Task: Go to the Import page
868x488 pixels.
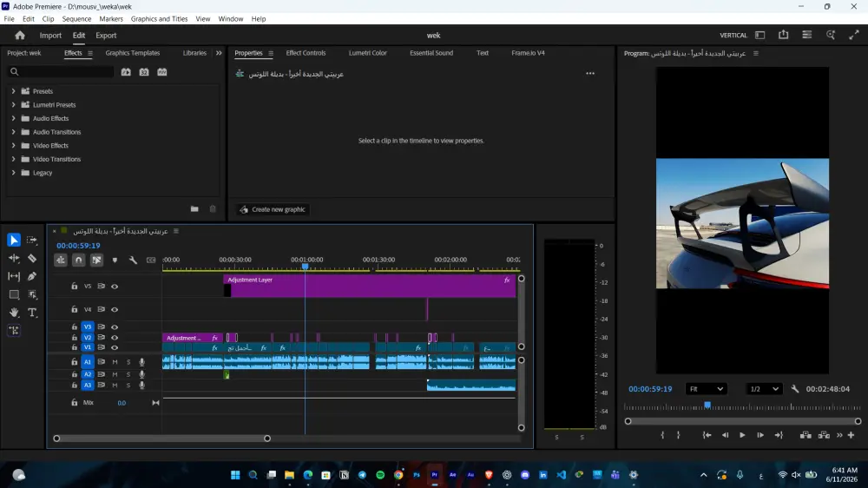Action: click(50, 36)
